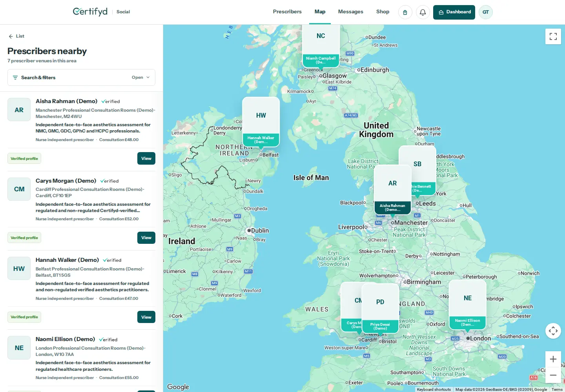Click the NE avatar for Naomi Ellison

point(19,348)
